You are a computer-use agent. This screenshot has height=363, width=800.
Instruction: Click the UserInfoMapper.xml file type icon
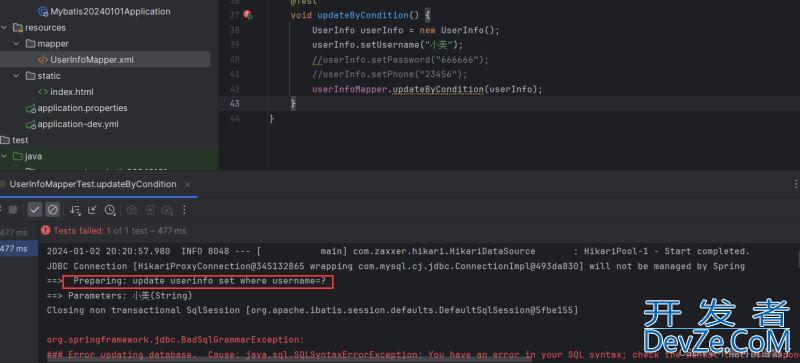coord(43,60)
